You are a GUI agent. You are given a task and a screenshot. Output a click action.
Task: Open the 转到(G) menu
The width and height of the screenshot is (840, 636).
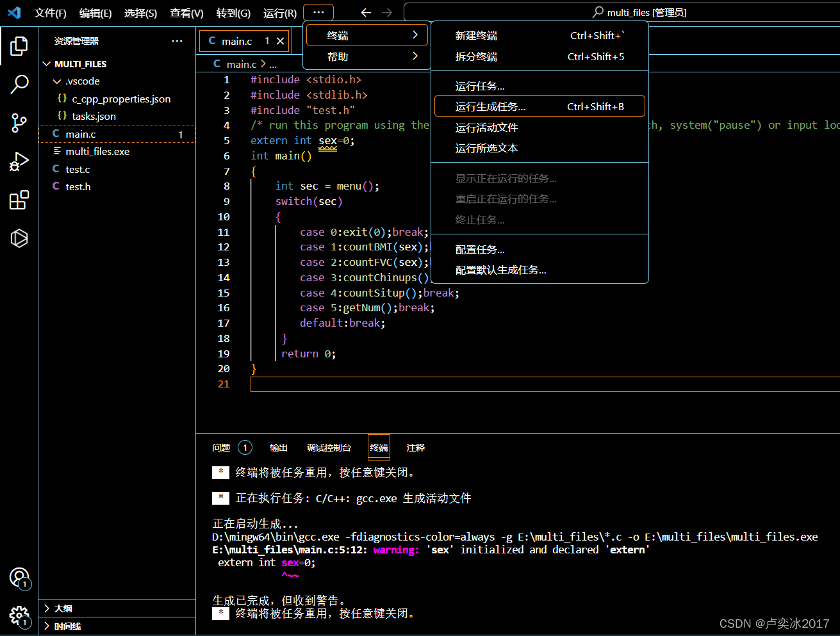click(233, 13)
